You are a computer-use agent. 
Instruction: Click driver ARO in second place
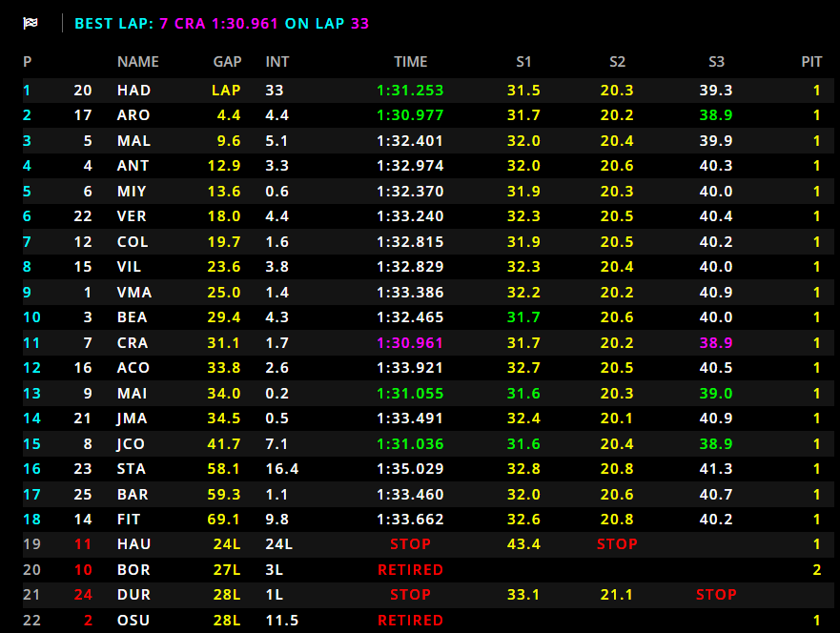tap(133, 115)
